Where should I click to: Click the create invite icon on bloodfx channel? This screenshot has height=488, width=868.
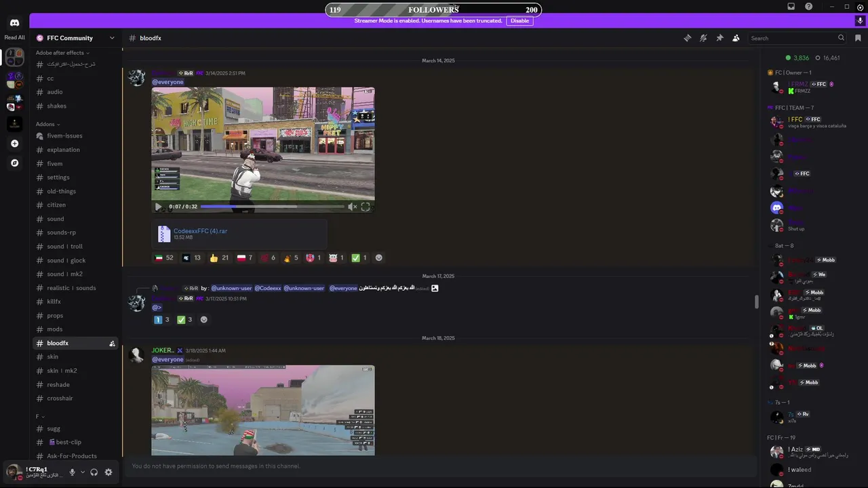(x=112, y=344)
